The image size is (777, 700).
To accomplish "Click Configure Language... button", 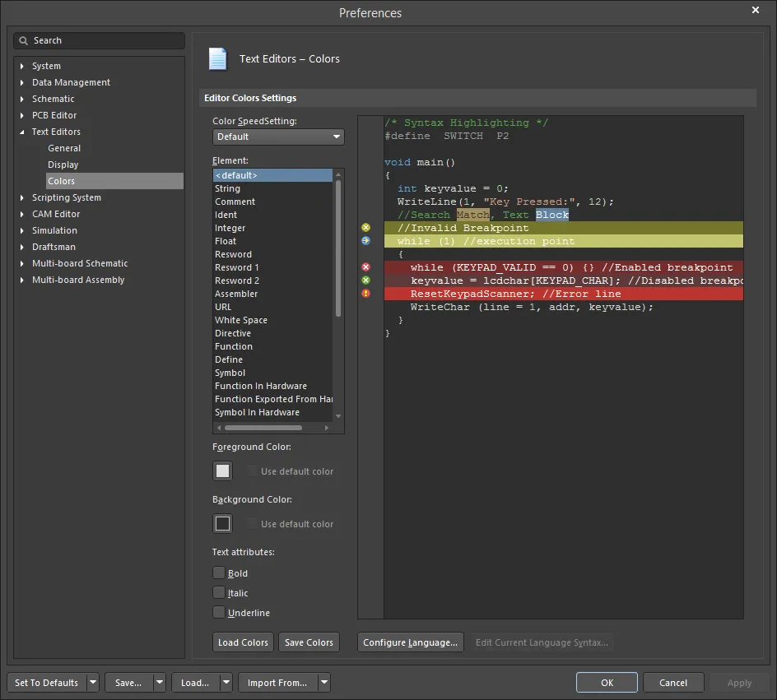I will pos(410,642).
